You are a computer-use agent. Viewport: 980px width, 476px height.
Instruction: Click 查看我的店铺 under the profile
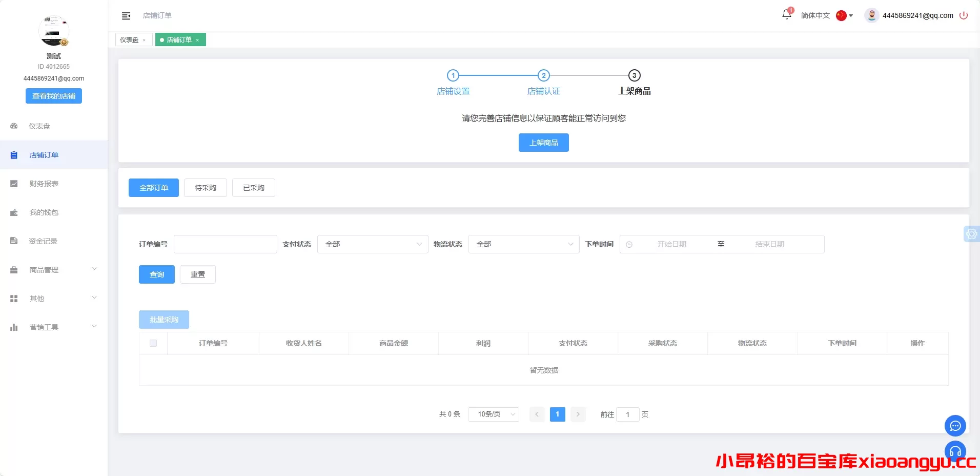coord(53,96)
